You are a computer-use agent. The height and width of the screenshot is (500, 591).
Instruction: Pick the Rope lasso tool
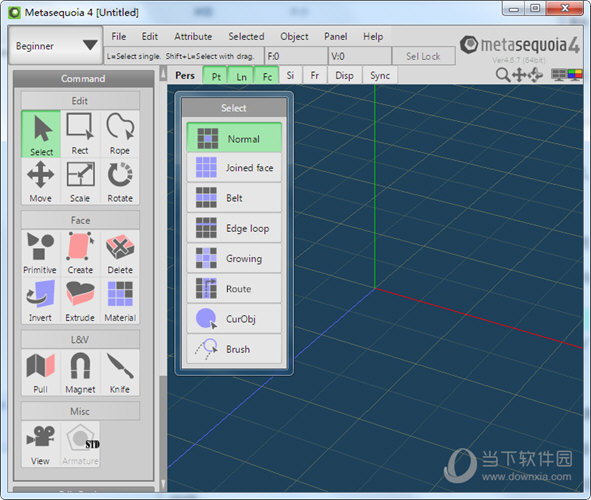(x=120, y=134)
